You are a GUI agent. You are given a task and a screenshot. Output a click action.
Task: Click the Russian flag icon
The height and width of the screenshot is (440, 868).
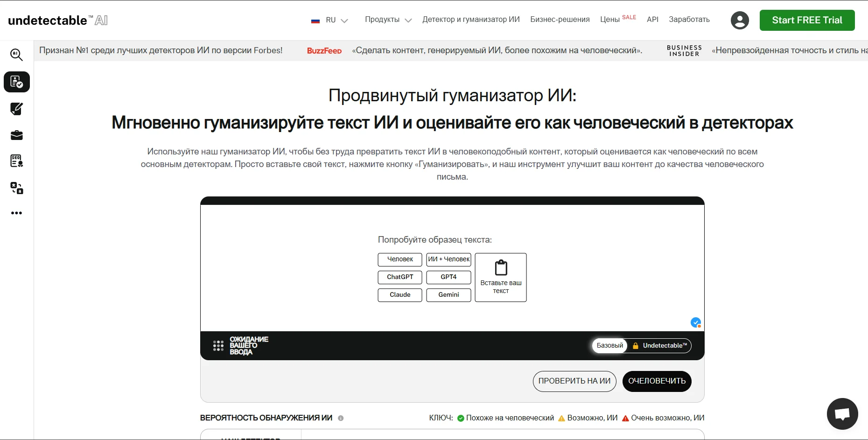[315, 21]
